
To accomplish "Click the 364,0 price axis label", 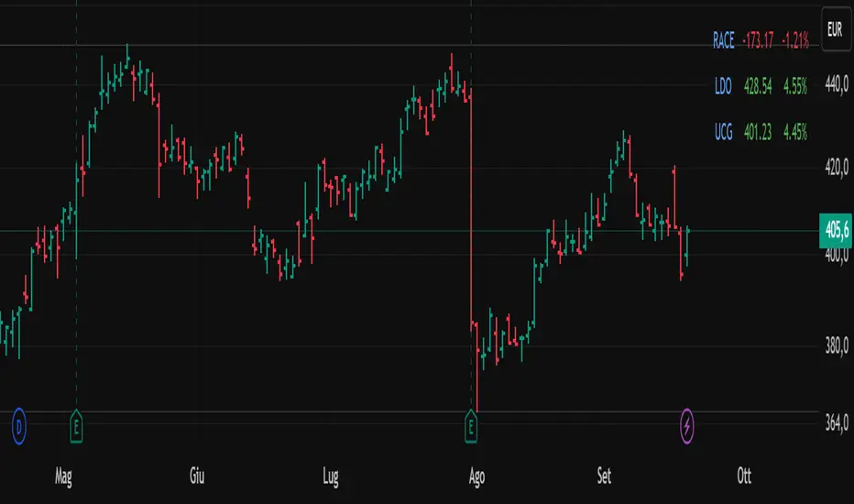I will click(837, 422).
